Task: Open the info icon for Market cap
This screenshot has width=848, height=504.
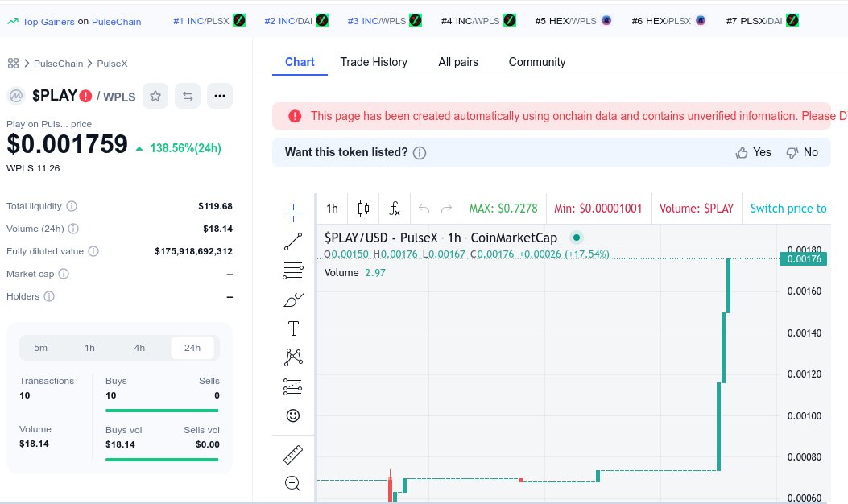Action: (x=64, y=274)
